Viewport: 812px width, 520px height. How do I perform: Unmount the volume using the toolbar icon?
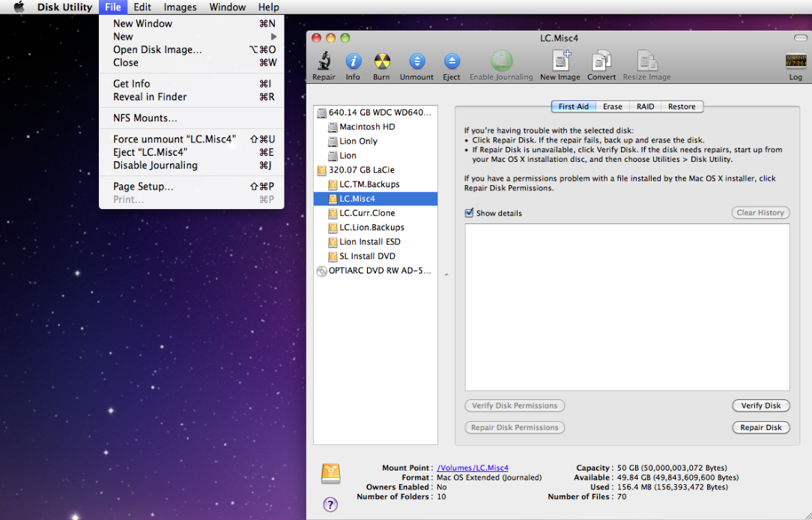[416, 62]
